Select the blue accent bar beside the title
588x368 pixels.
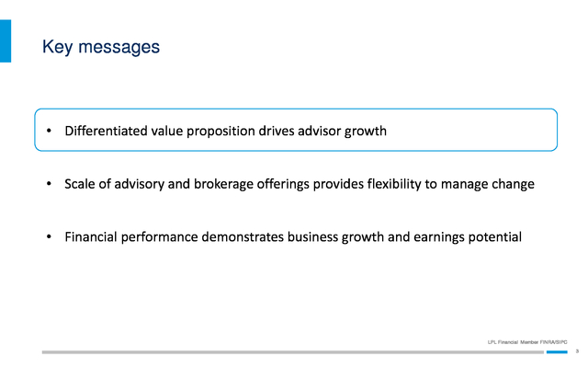coord(6,40)
